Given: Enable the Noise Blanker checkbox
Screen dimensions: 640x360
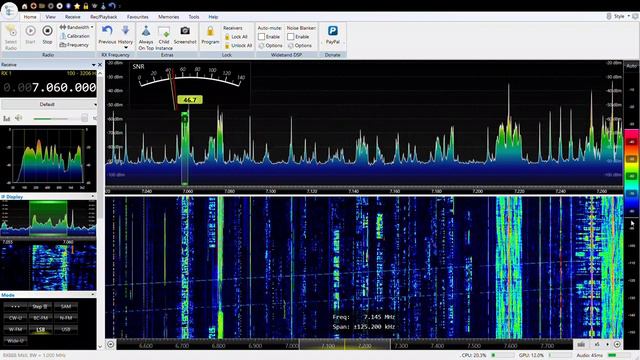Looking at the screenshot, I should coord(291,37).
